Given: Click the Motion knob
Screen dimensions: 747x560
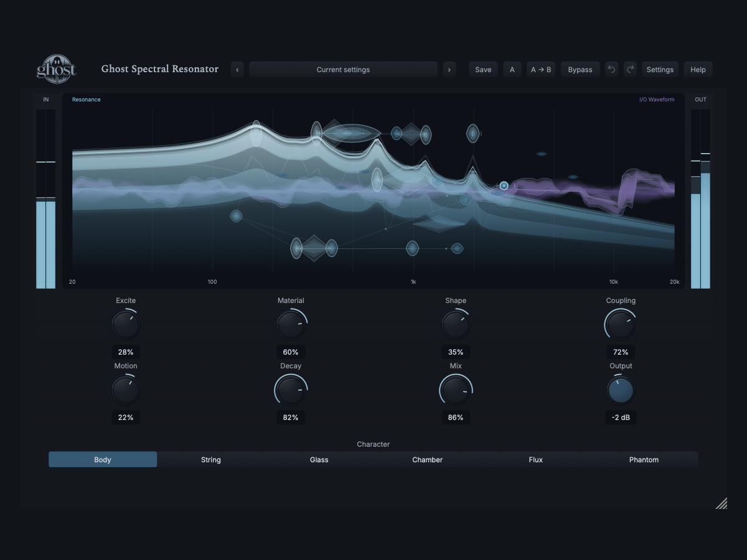Looking at the screenshot, I should click(126, 390).
